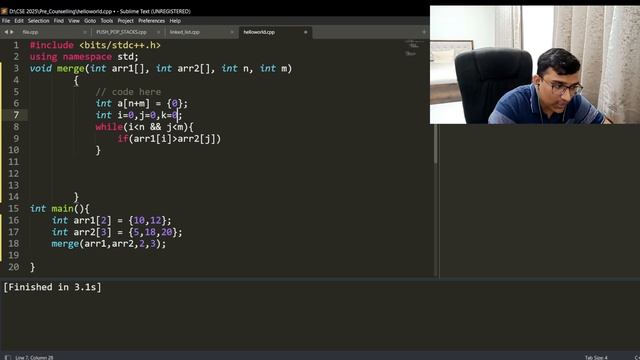Screen dimensions: 640x360
Task: Click 'int arr1[2] = {10,12};' line
Action: click(111, 220)
